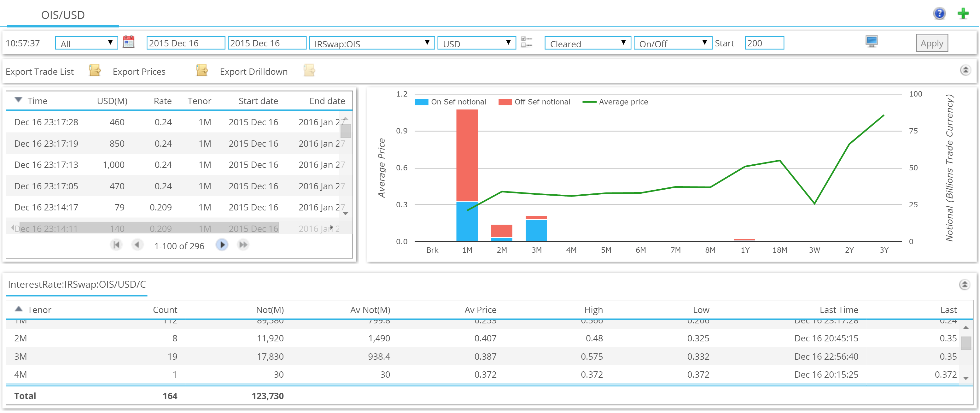This screenshot has height=413, width=980.
Task: Toggle Off Sef notional legend series
Action: [534, 102]
